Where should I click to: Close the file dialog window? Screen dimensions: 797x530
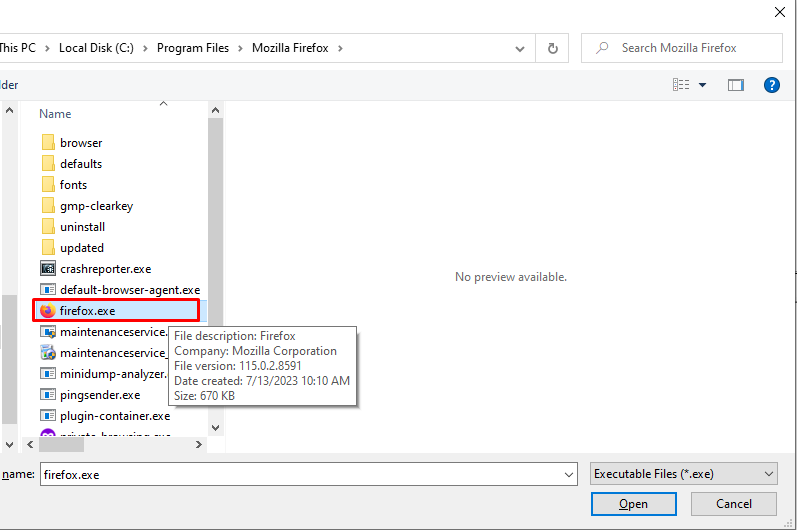pos(780,12)
